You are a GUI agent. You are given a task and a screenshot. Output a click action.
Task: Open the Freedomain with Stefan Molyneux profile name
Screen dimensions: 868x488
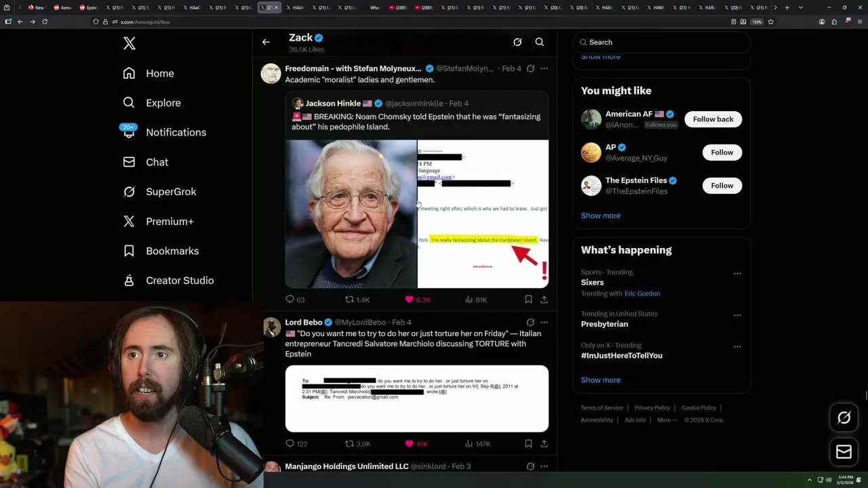pyautogui.click(x=353, y=68)
